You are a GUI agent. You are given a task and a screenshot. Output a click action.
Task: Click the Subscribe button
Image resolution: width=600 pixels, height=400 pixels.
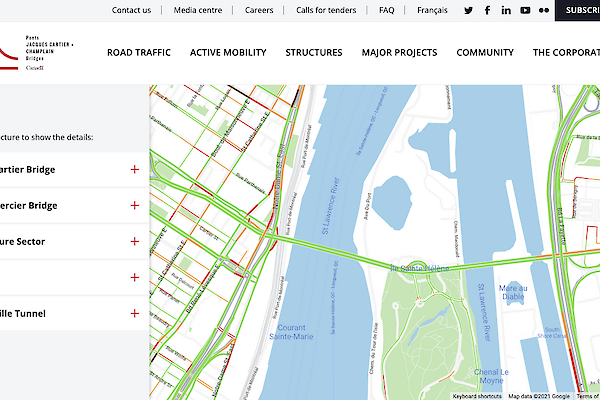(578, 10)
